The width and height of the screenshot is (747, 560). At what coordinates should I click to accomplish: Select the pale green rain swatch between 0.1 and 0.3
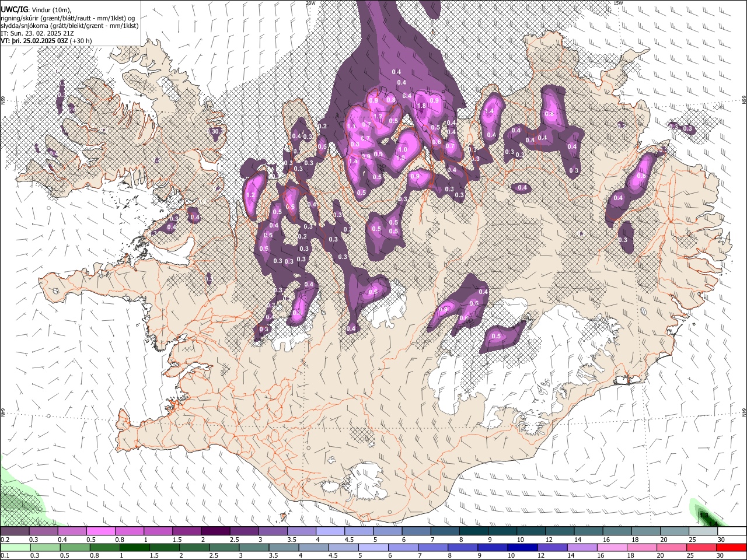click(x=15, y=548)
